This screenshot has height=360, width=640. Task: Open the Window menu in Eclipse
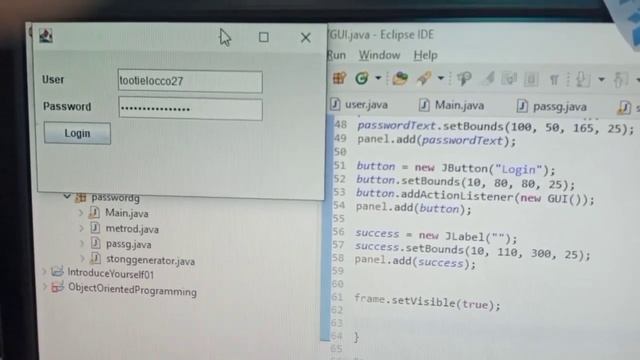click(379, 55)
